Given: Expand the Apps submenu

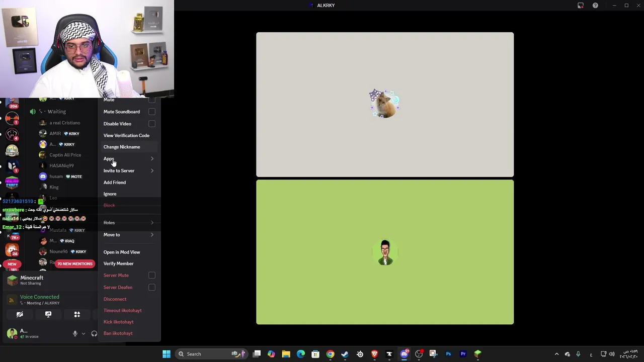Looking at the screenshot, I should [129, 159].
